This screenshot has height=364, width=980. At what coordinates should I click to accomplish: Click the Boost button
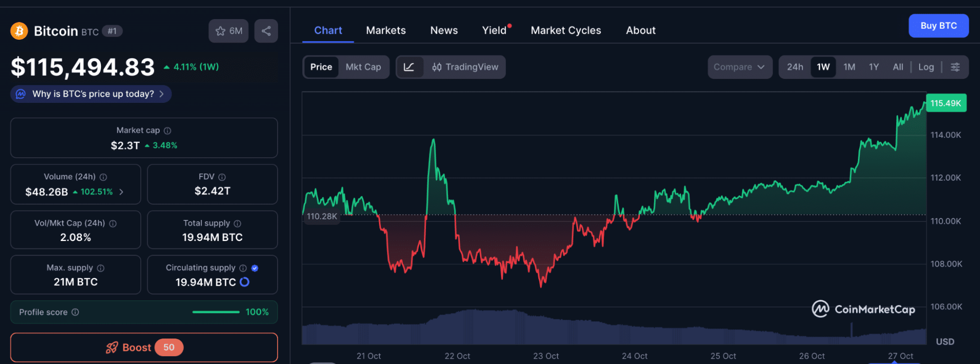(144, 347)
